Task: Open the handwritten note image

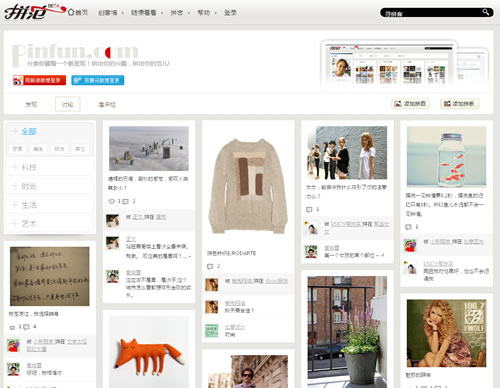Action: point(50,276)
